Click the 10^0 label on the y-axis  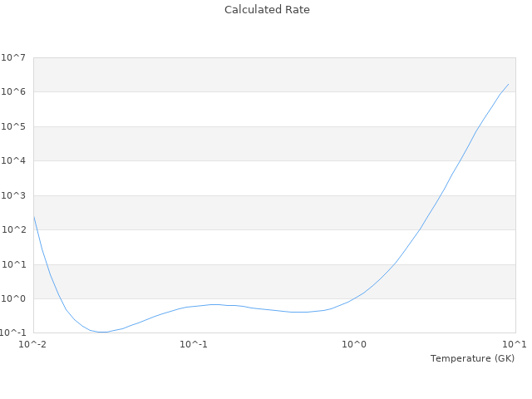(13, 299)
